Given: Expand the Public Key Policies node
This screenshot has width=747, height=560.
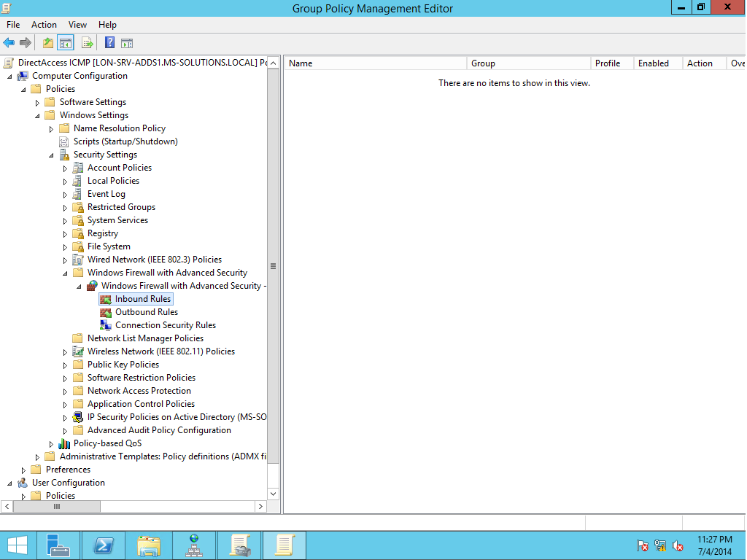Looking at the screenshot, I should [x=65, y=365].
